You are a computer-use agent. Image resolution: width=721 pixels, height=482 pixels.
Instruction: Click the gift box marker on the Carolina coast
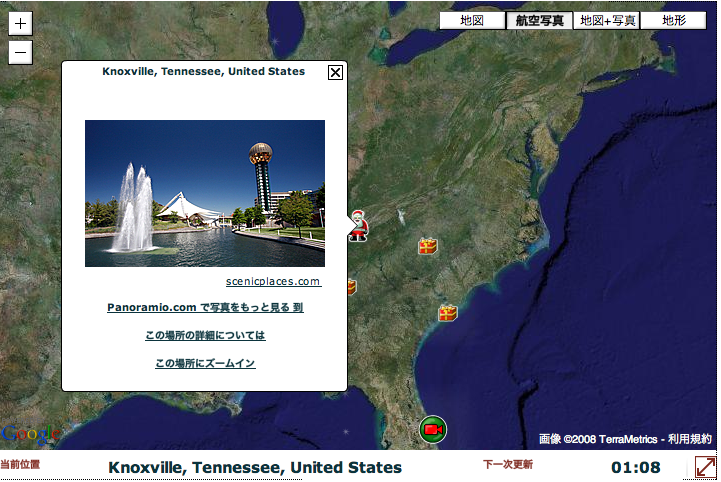coord(447,313)
